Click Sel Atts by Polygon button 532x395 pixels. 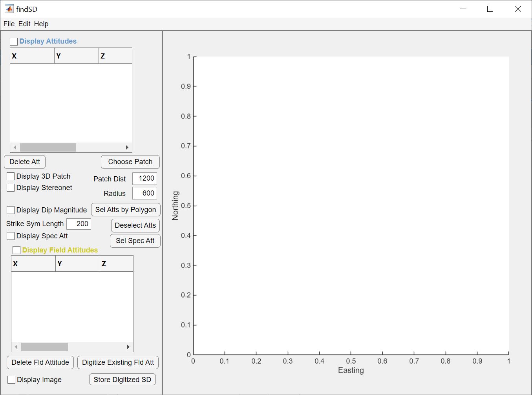126,210
